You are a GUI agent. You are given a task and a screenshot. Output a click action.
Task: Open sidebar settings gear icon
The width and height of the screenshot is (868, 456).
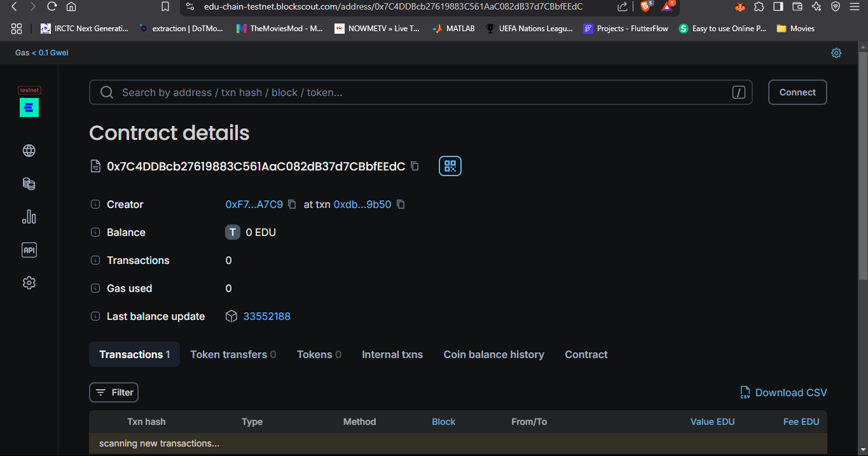pos(29,282)
